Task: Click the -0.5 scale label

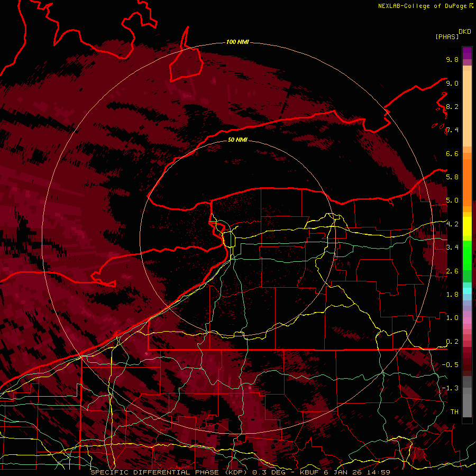Action: pos(450,364)
